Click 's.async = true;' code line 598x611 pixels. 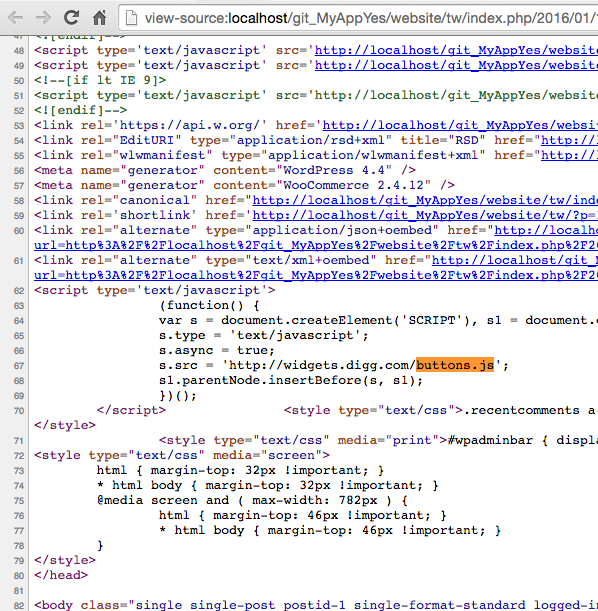tap(217, 350)
